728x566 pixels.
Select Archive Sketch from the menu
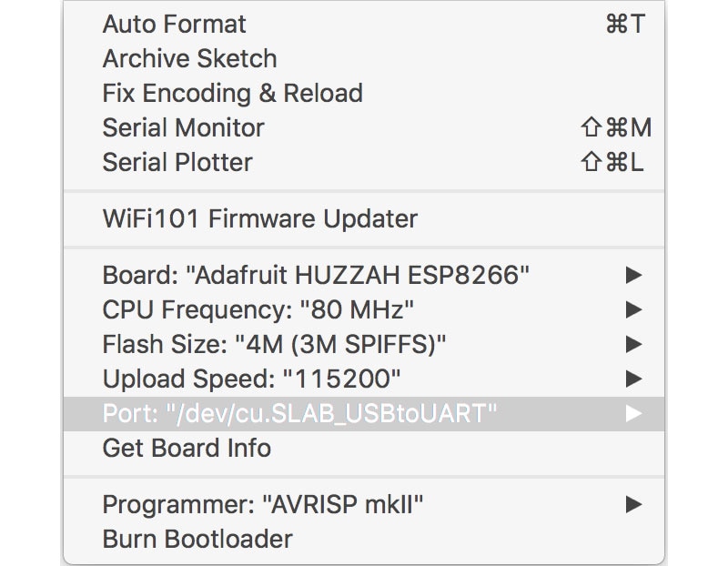click(189, 59)
